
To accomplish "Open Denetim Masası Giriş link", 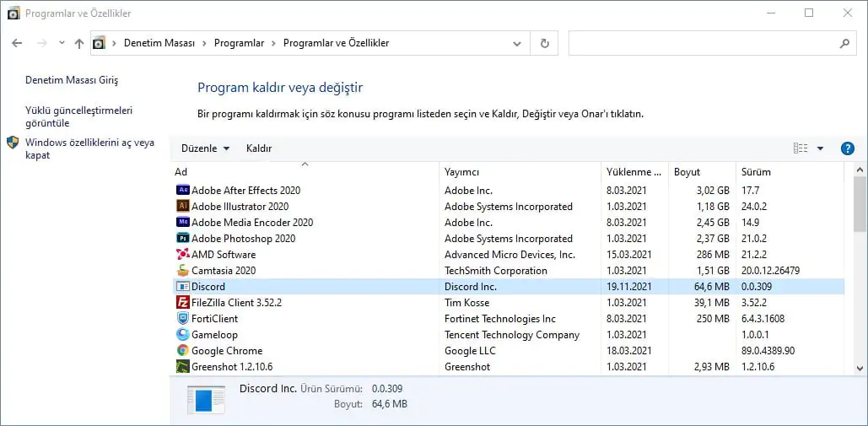I will tap(72, 80).
